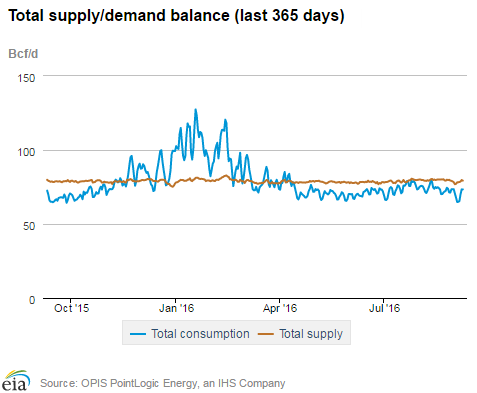The height and width of the screenshot is (393, 477).
Task: Click the '50' y-axis label
Action: coord(29,226)
